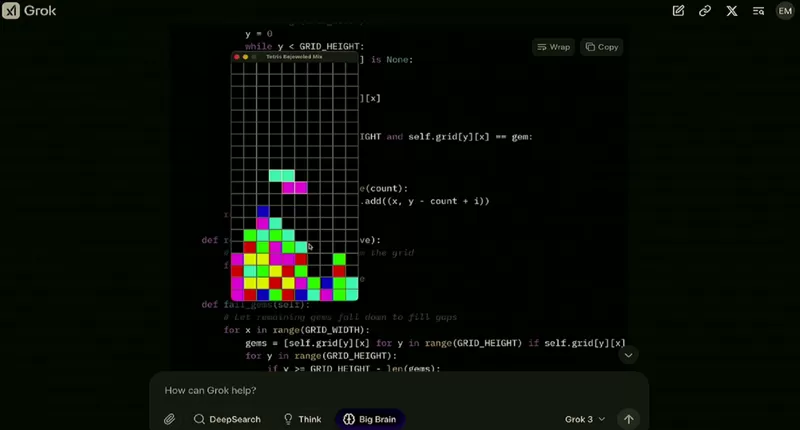Send message with up-arrow button

pos(629,419)
